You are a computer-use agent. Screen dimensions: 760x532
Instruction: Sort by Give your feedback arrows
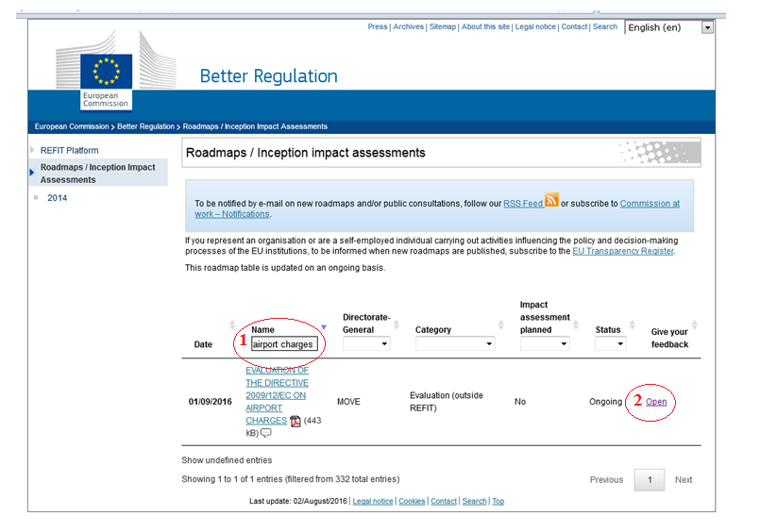tap(695, 324)
